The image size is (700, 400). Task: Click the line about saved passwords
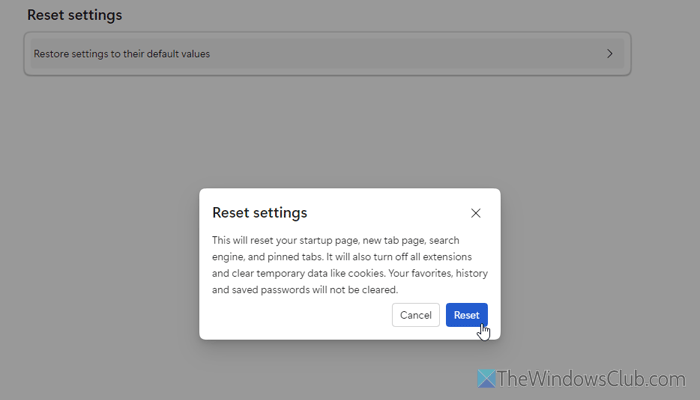[x=305, y=290]
